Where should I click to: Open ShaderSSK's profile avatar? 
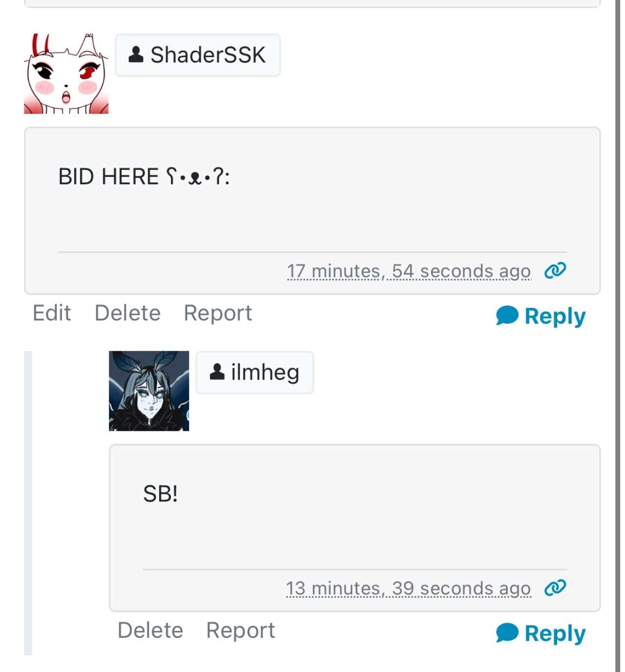tap(66, 74)
